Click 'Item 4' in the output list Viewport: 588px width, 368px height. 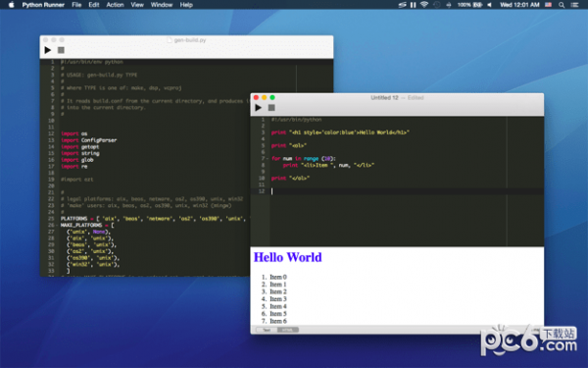pos(278,306)
